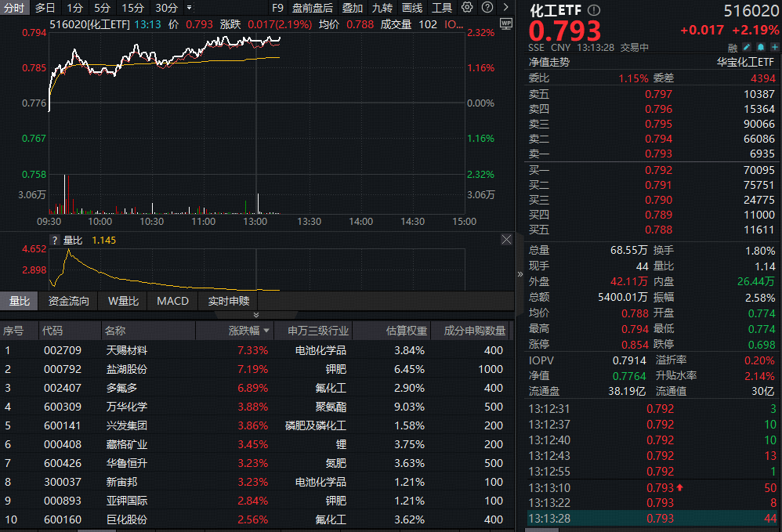
Task: Click the help question-mark icon in the toolbar
Action: (487, 7)
